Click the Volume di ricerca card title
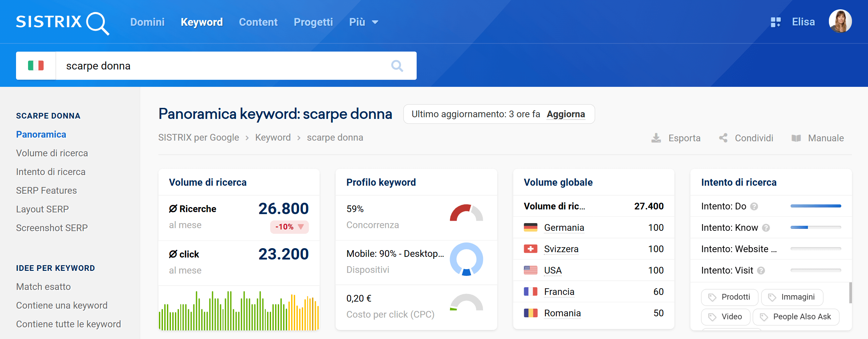 208,182
